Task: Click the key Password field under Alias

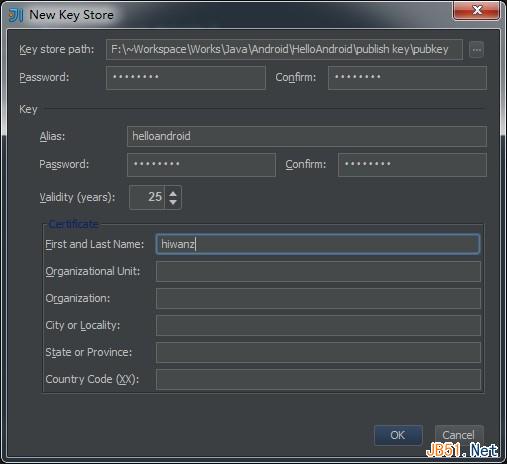Action: point(201,165)
